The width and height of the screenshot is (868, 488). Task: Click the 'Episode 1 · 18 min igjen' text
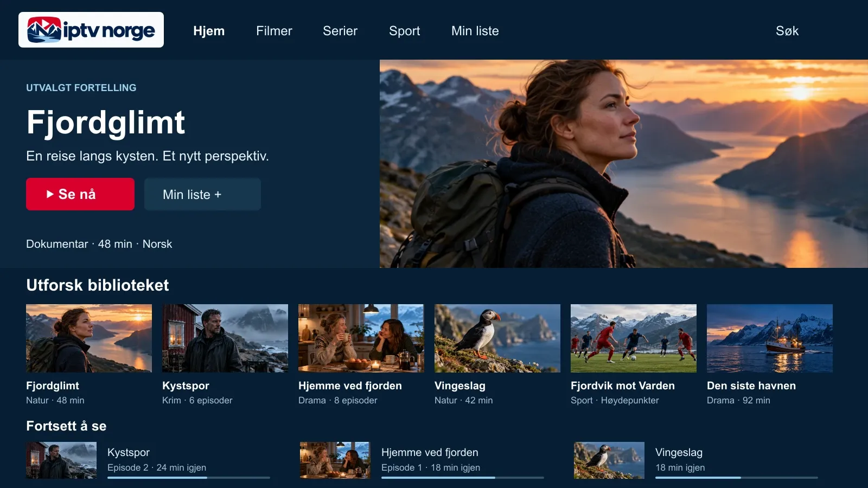pyautogui.click(x=431, y=467)
